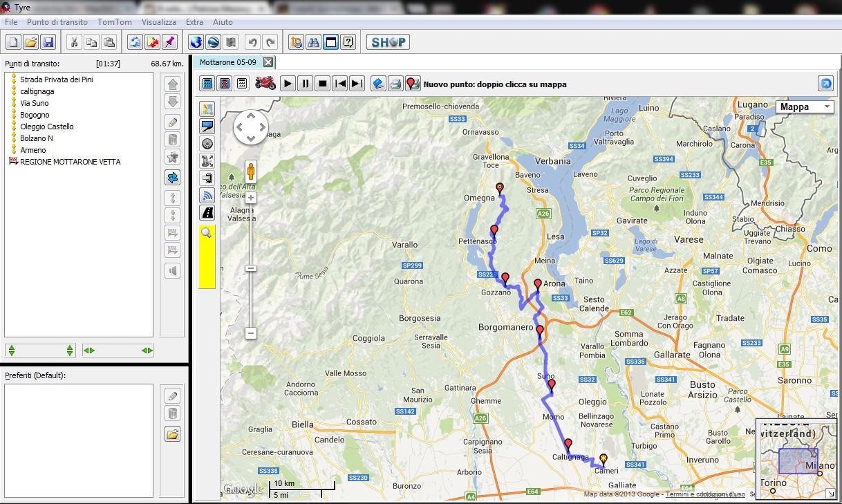Toggle the window layout toolbar button

pyautogui.click(x=331, y=42)
